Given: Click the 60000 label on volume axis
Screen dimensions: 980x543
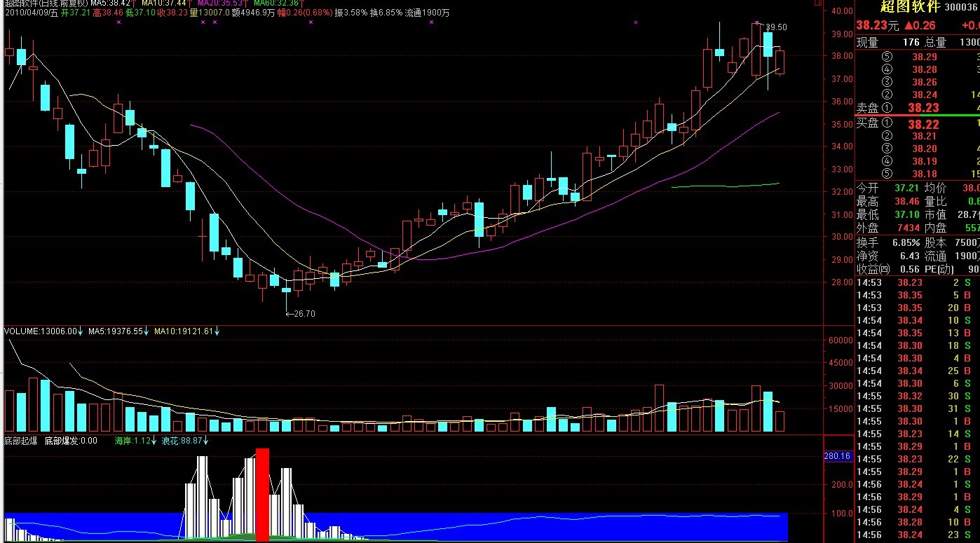Looking at the screenshot, I should [x=841, y=341].
